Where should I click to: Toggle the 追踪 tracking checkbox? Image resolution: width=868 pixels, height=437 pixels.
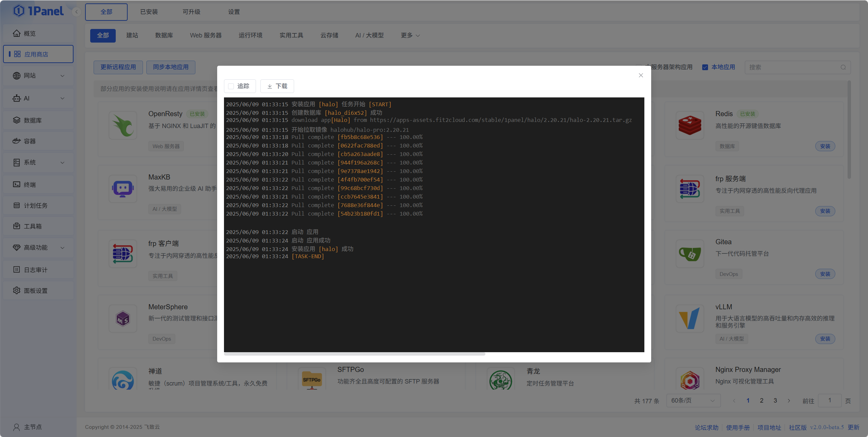pyautogui.click(x=231, y=86)
